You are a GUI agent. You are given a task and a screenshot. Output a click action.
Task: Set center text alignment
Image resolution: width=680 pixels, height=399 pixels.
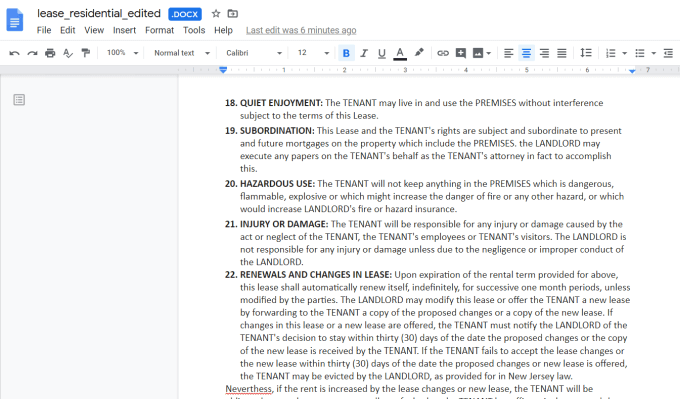(x=526, y=53)
